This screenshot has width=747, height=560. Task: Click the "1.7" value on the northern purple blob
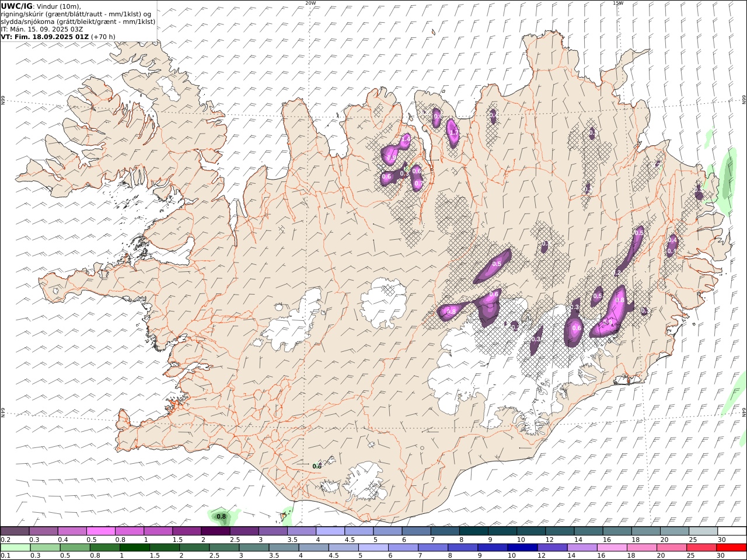point(454,133)
